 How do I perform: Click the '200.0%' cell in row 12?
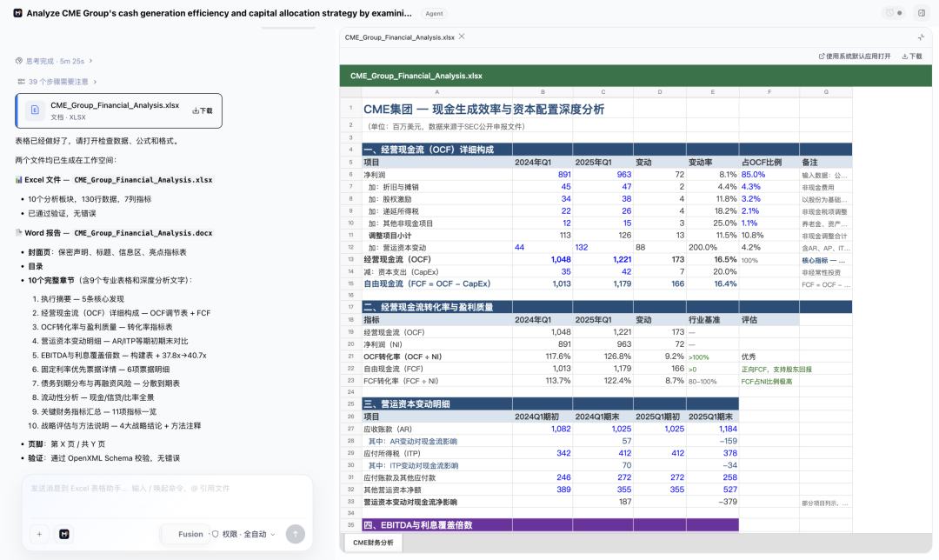[x=713, y=247]
